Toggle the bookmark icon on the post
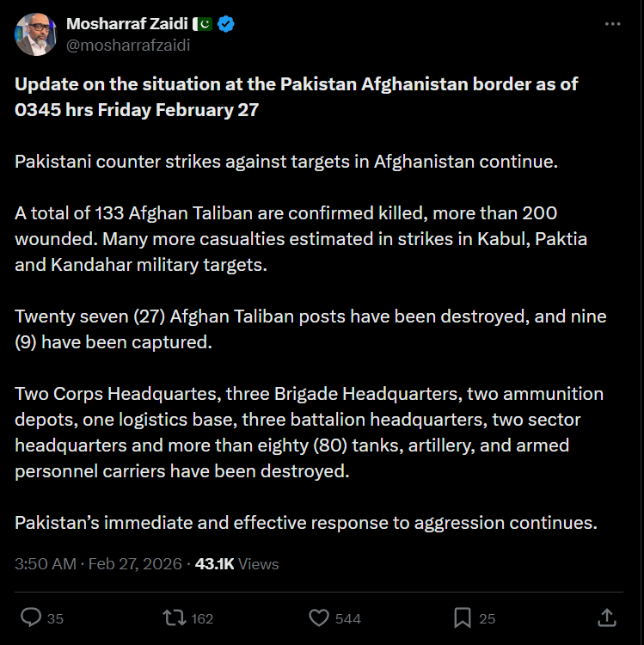 463,617
